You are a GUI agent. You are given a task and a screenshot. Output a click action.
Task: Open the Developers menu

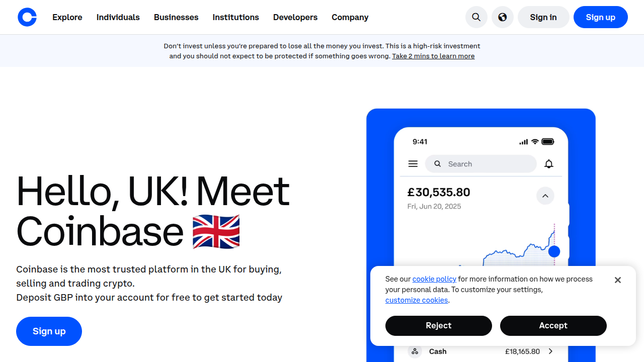tap(295, 17)
